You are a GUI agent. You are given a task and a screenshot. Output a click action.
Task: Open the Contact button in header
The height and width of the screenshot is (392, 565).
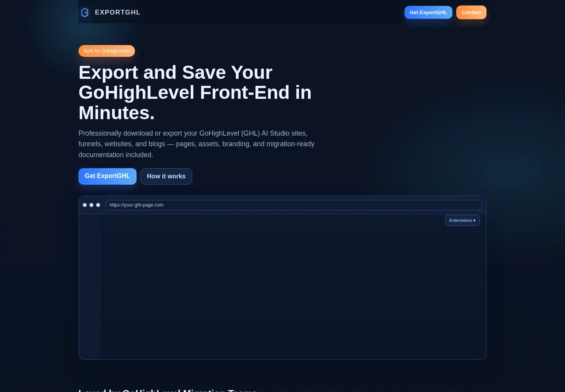(471, 12)
